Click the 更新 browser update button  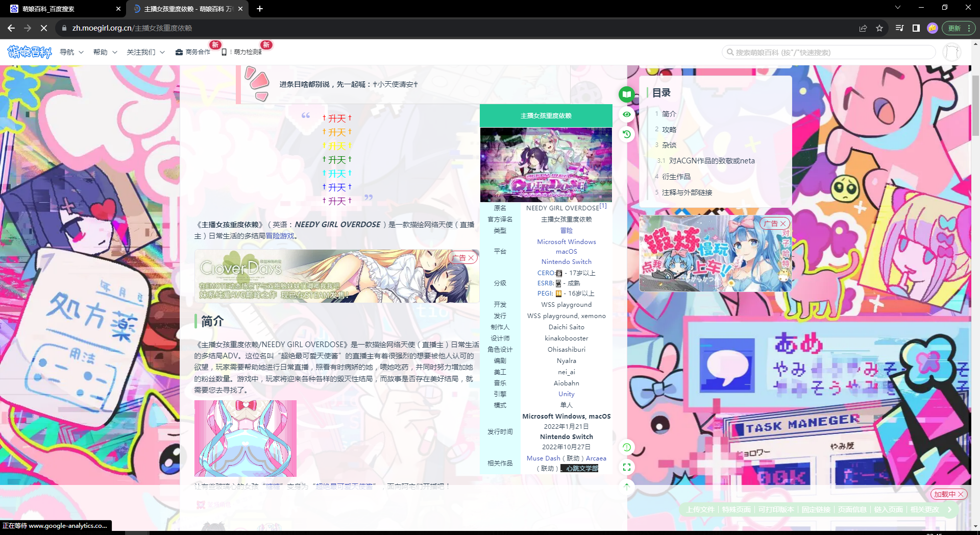coord(958,28)
